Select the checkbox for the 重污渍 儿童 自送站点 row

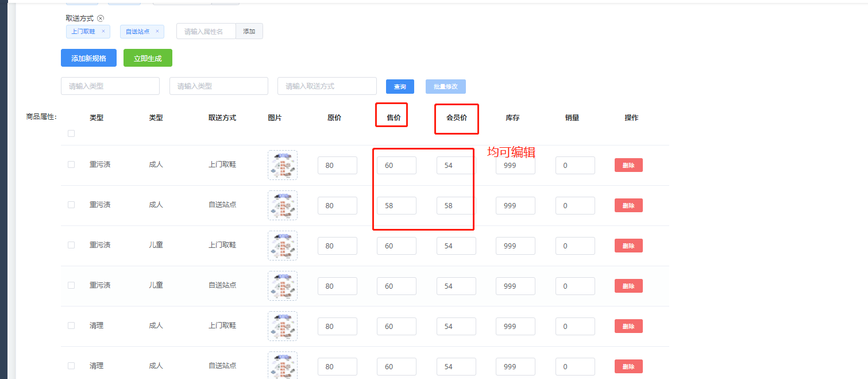[71, 285]
